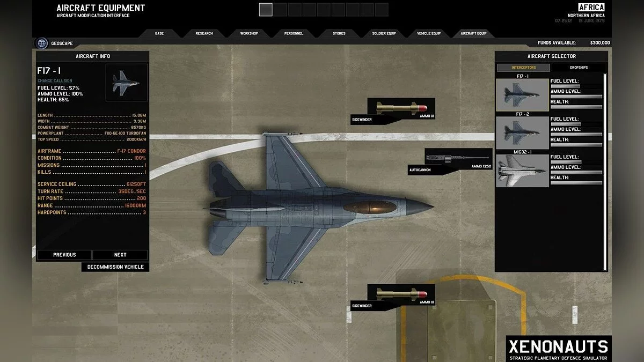Click the AMMO X250 autocannon label
Image resolution: width=644 pixels, height=362 pixels.
pyautogui.click(x=481, y=167)
